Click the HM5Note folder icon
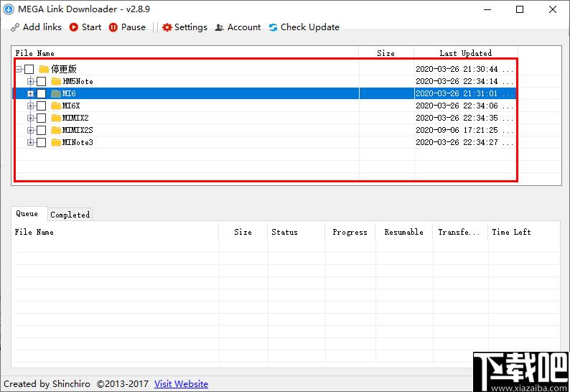570x392 pixels. pos(56,81)
